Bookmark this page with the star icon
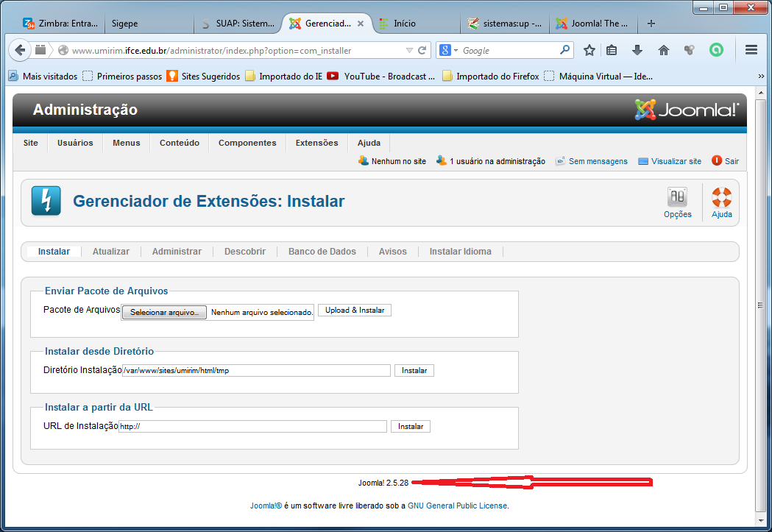This screenshot has width=772, height=532. tap(589, 50)
